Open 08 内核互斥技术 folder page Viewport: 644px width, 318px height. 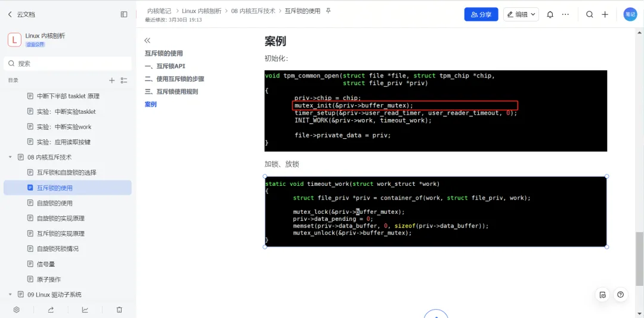pyautogui.click(x=49, y=157)
